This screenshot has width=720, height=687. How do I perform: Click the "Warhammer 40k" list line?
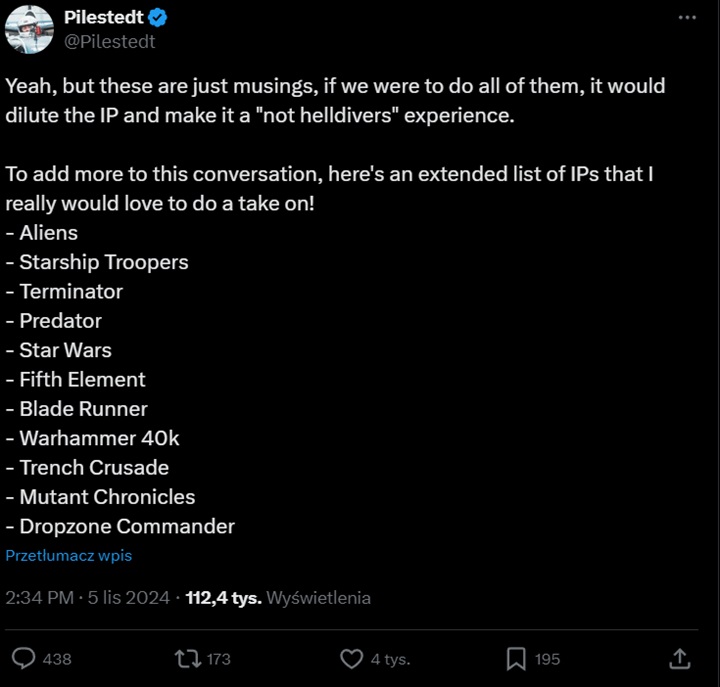(x=99, y=438)
